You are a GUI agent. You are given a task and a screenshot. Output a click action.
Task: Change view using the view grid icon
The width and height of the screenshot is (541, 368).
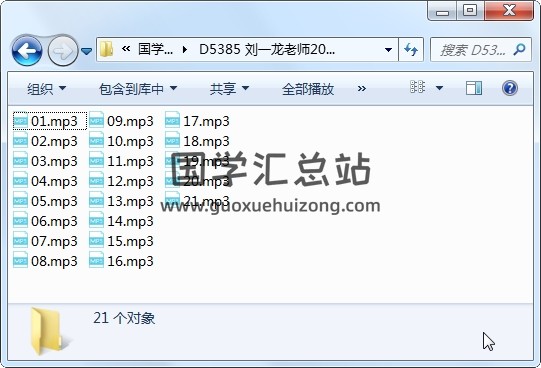point(417,87)
